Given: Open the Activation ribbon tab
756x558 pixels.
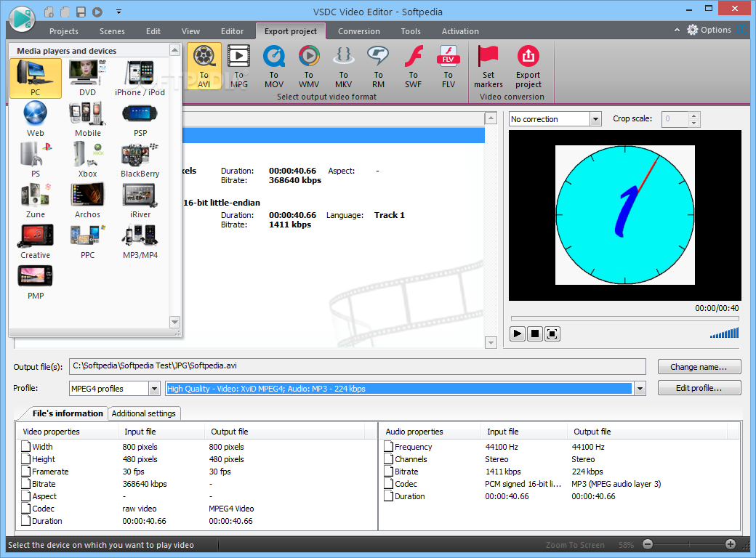Looking at the screenshot, I should 460,31.
